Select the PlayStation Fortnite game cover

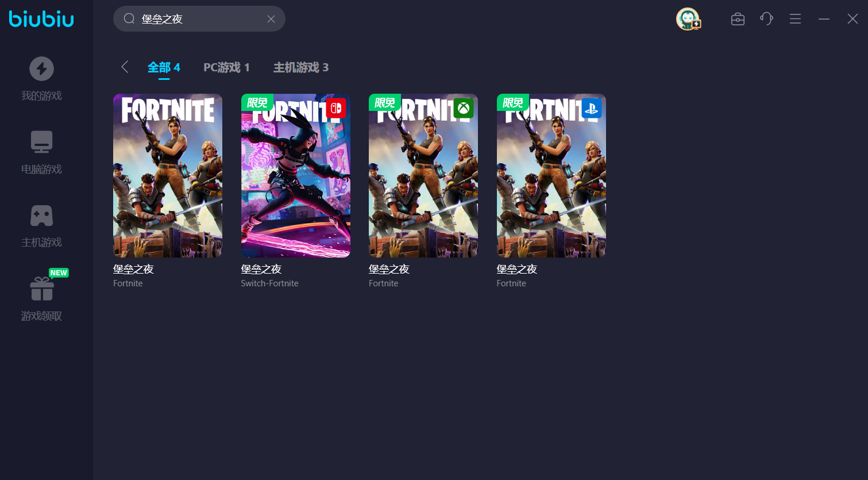[551, 175]
